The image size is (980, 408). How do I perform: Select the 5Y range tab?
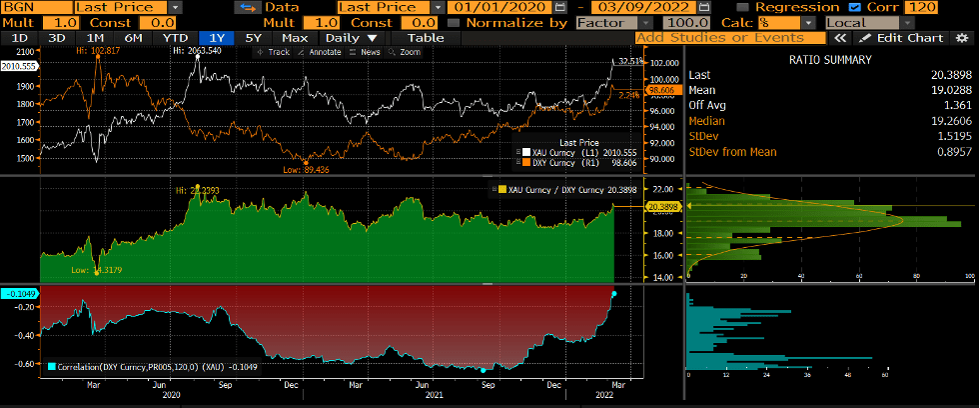[253, 38]
